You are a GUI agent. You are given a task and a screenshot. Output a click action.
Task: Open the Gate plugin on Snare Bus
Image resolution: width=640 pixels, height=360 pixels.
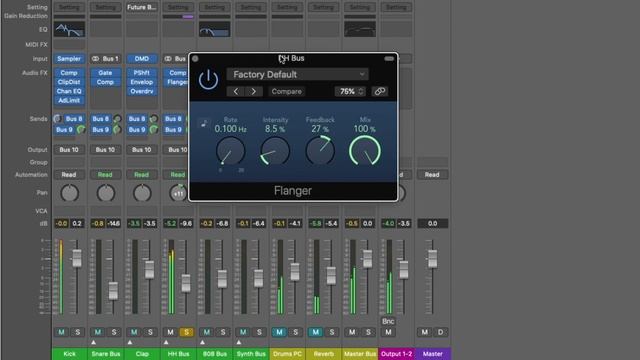pos(105,73)
